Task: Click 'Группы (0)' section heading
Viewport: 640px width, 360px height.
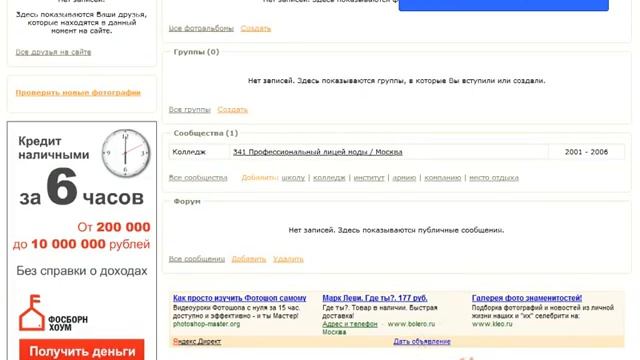Action: click(196, 52)
